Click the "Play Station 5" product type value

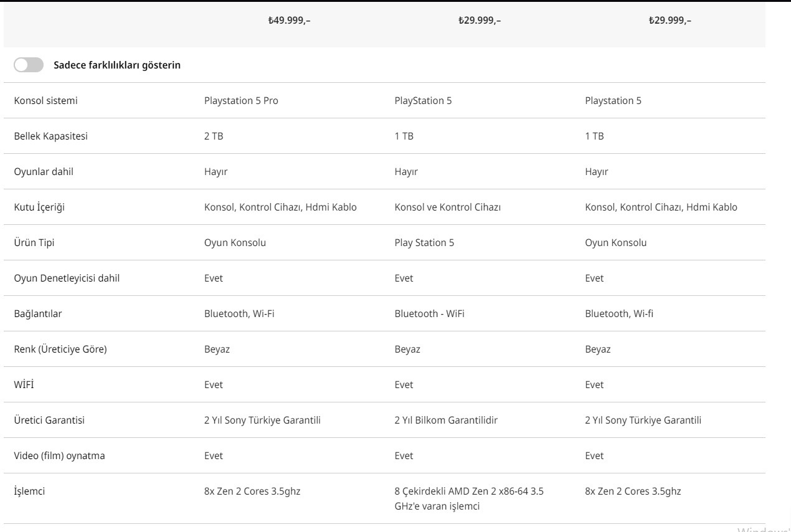[424, 243]
